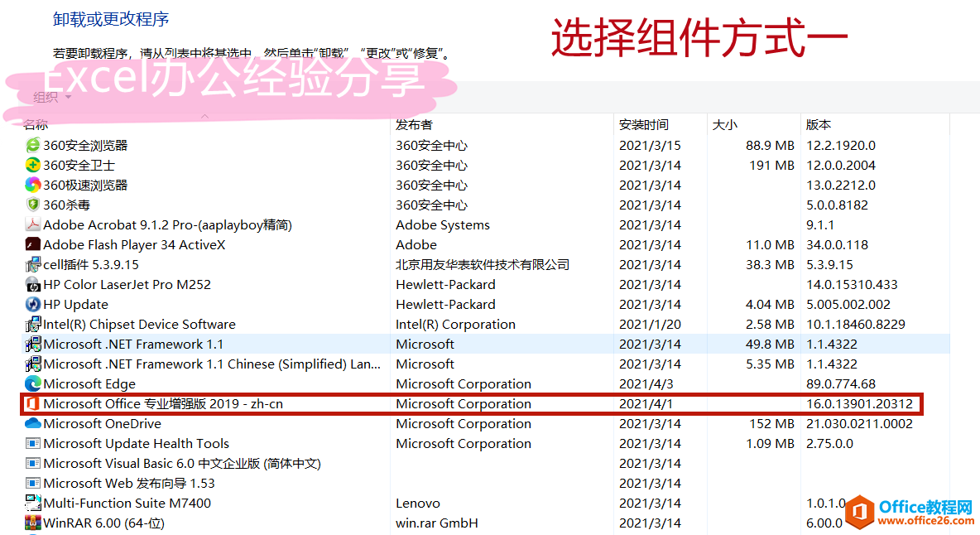Click the 北京用友华表软件技术有限公司 publisher cell
Image resolution: width=980 pixels, height=535 pixels.
pos(483,265)
